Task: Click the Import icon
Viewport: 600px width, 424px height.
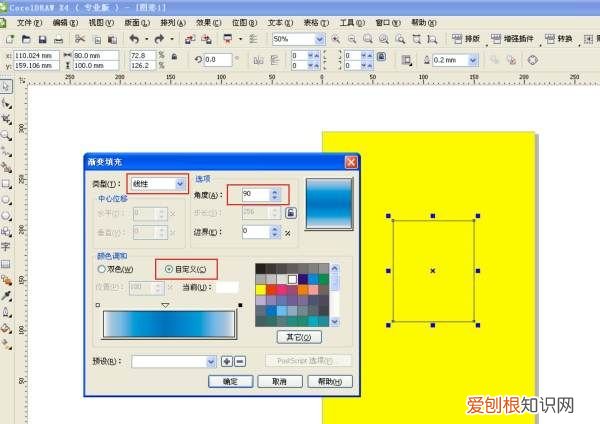Action: (x=190, y=39)
